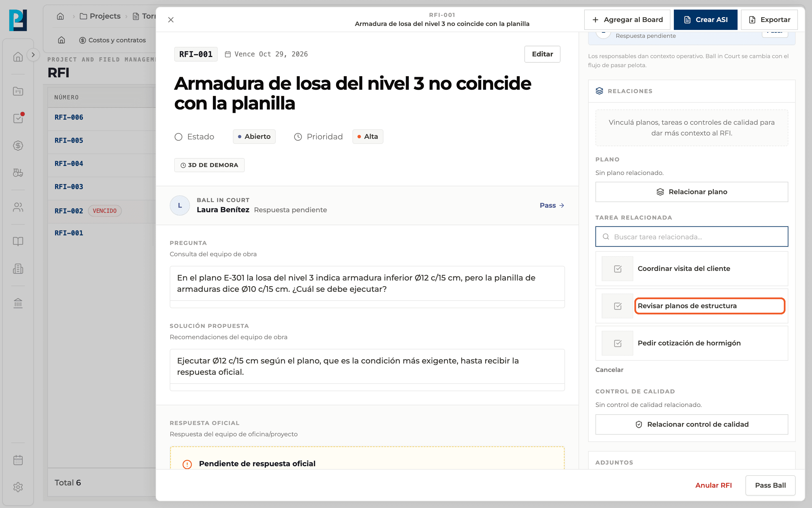Viewport: 812px width, 508px height.
Task: Open the board/kanban icon in sidebar
Action: point(18,91)
